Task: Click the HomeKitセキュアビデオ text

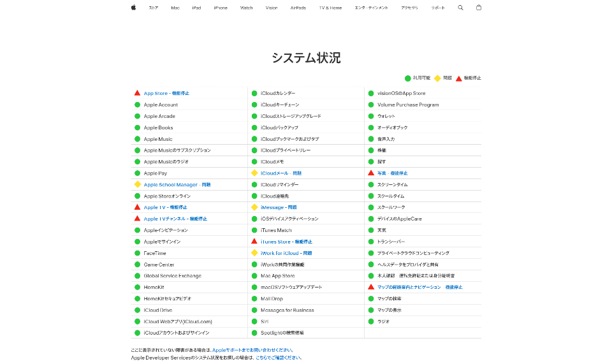Action: (168, 298)
